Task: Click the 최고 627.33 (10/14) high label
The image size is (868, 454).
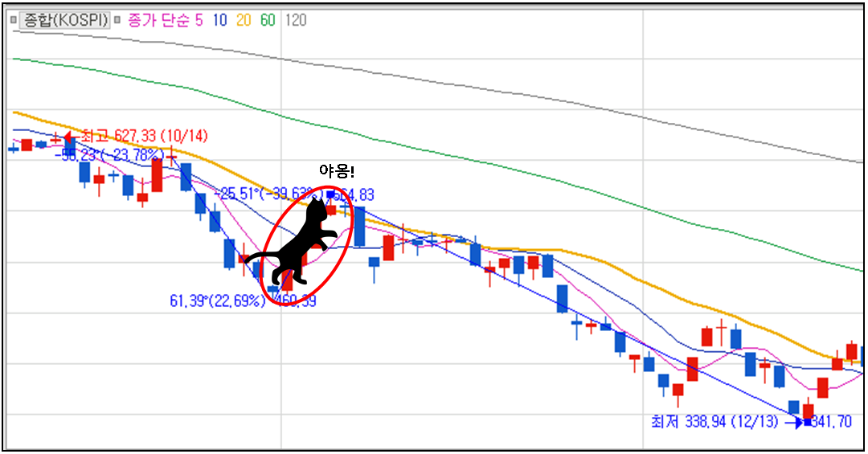Action: [x=145, y=137]
